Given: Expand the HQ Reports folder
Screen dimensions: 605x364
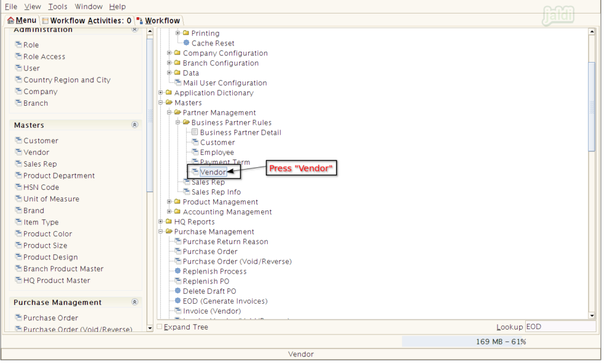Looking at the screenshot, I should coord(161,222).
